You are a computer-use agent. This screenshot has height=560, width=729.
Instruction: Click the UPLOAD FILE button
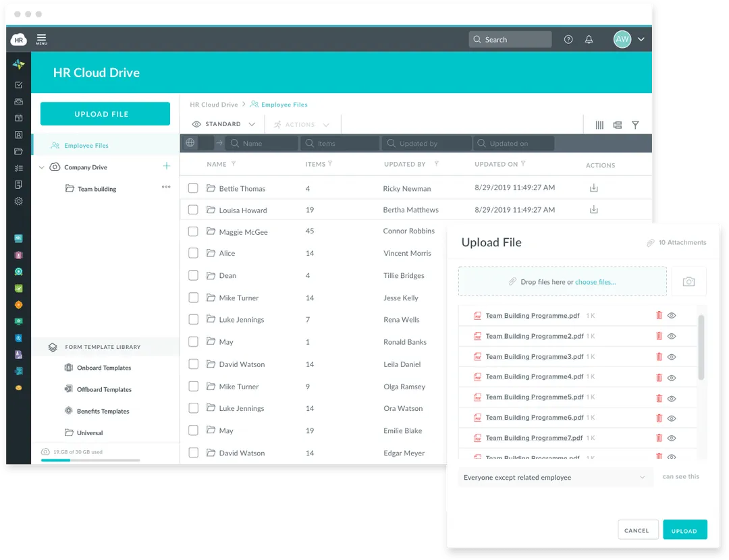(x=105, y=114)
